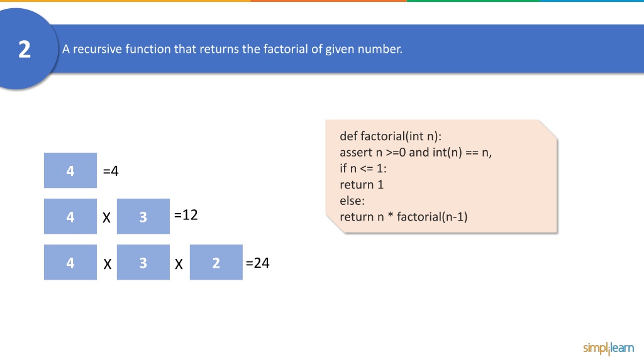The height and width of the screenshot is (362, 644).
Task: Click the =4 result text
Action: coord(111,171)
